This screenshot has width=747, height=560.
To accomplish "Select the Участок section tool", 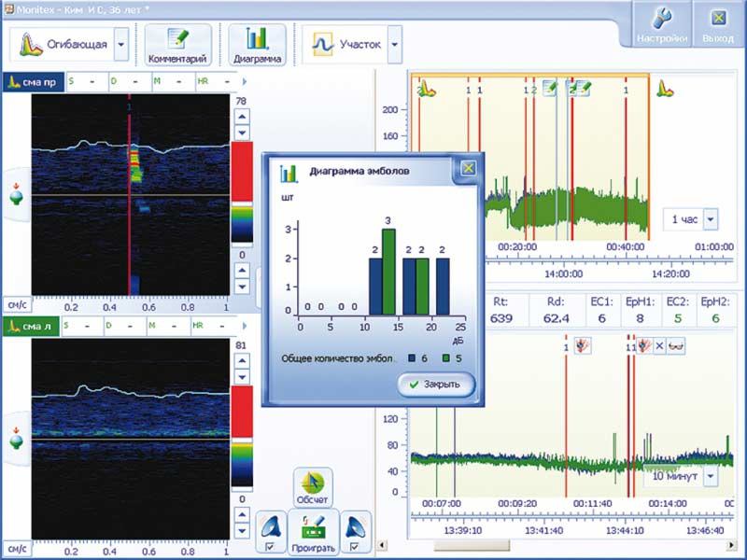I will pyautogui.click(x=345, y=44).
